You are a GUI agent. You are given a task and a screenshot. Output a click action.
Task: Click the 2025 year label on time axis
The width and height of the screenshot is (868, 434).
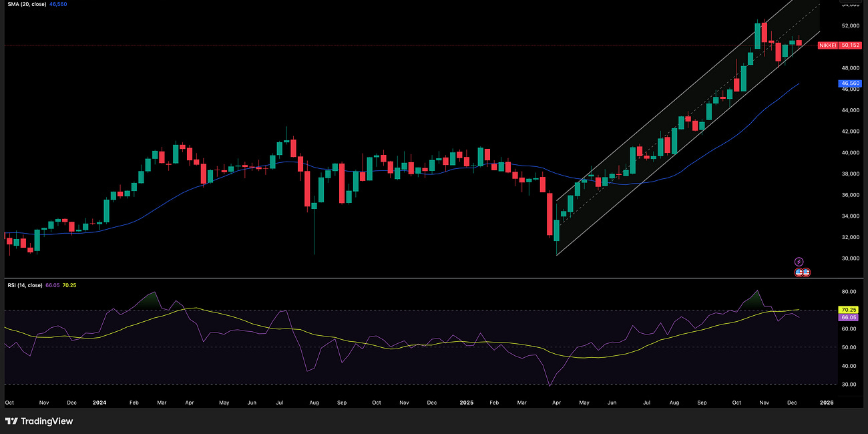pos(465,403)
